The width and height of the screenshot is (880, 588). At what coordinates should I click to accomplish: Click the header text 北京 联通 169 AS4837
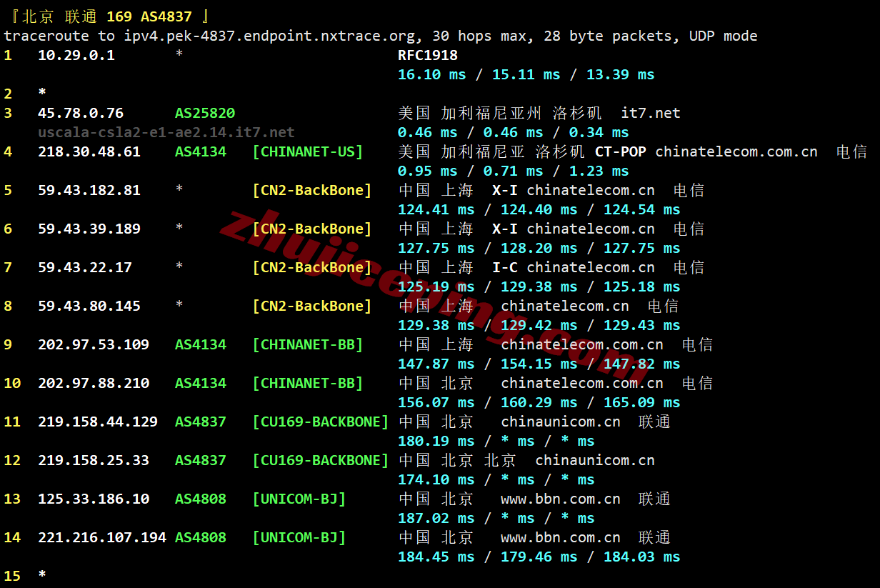106,16
